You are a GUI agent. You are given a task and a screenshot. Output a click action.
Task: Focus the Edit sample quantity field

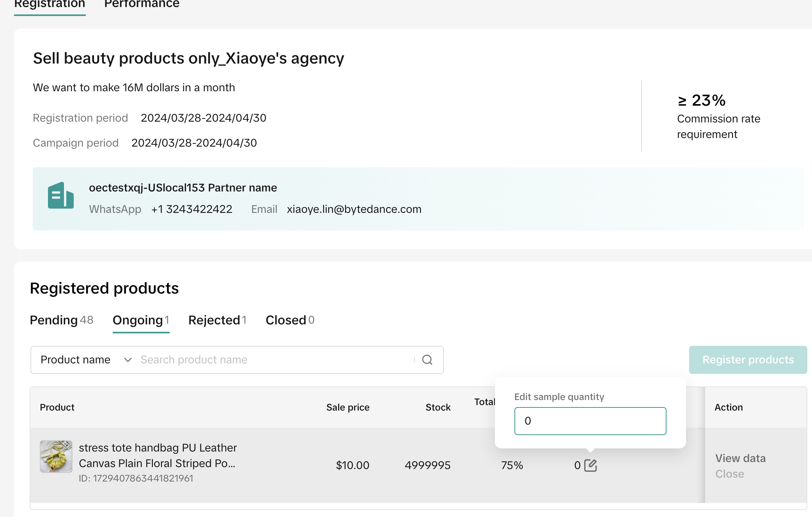(x=590, y=421)
